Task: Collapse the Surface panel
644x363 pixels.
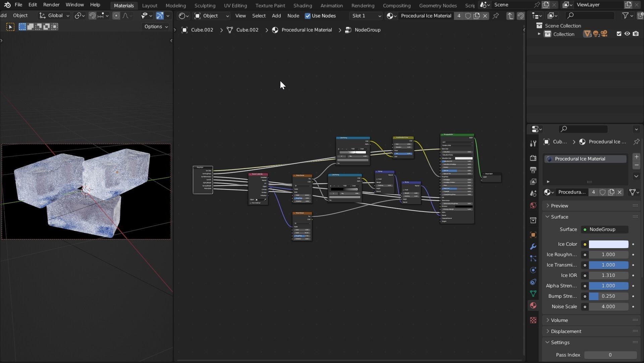Action: [x=559, y=217]
